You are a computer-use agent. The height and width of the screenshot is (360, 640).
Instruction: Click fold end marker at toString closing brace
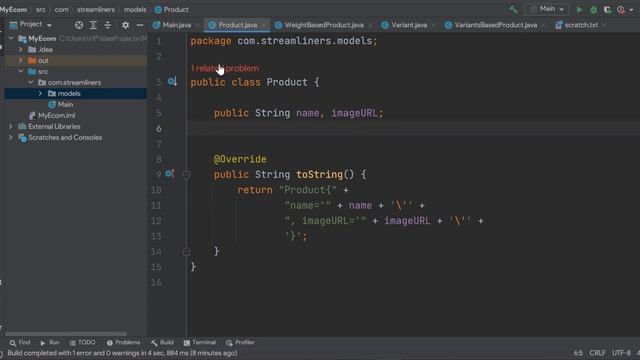click(x=186, y=251)
